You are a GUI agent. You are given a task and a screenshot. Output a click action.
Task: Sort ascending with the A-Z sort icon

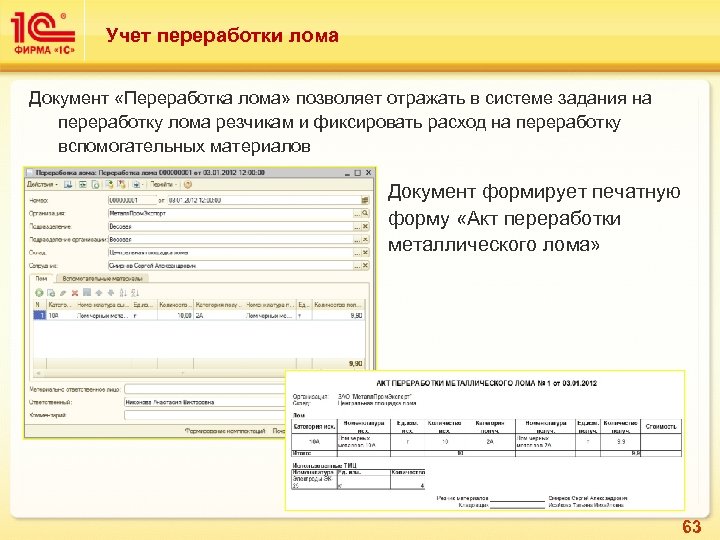123,292
